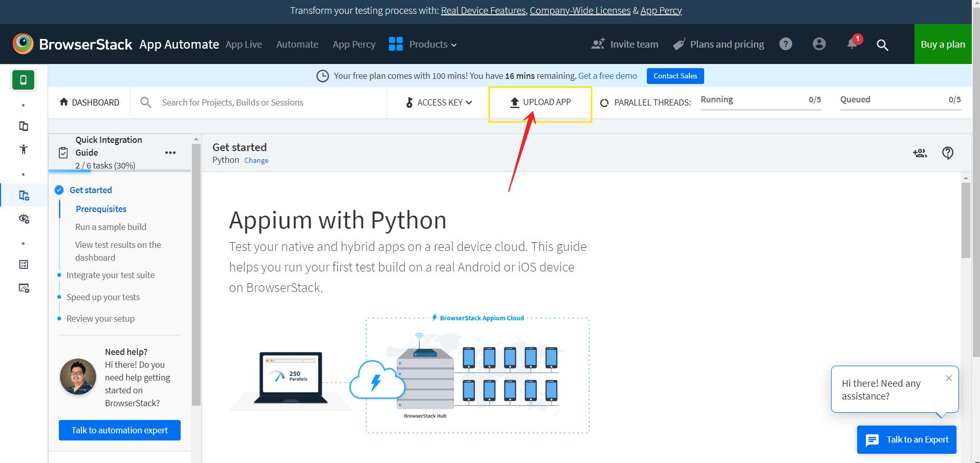Click the parallel threads refresh icon
Screen dimensions: 980x463
[x=604, y=102]
